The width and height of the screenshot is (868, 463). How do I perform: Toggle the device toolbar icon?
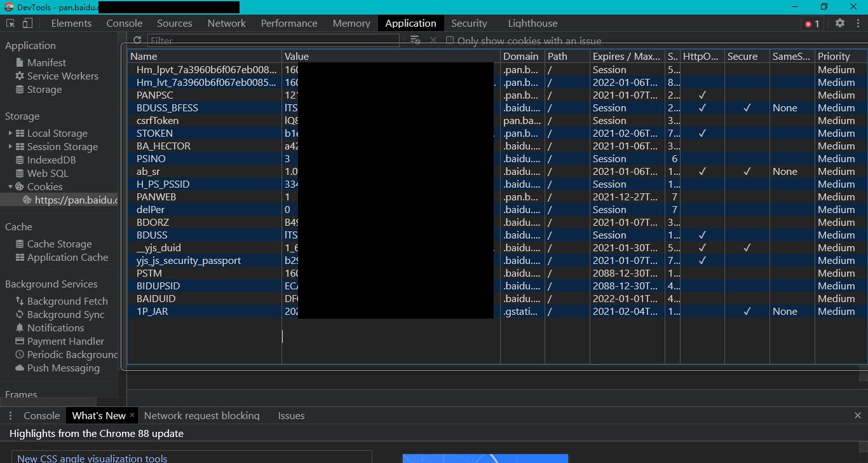pos(27,23)
